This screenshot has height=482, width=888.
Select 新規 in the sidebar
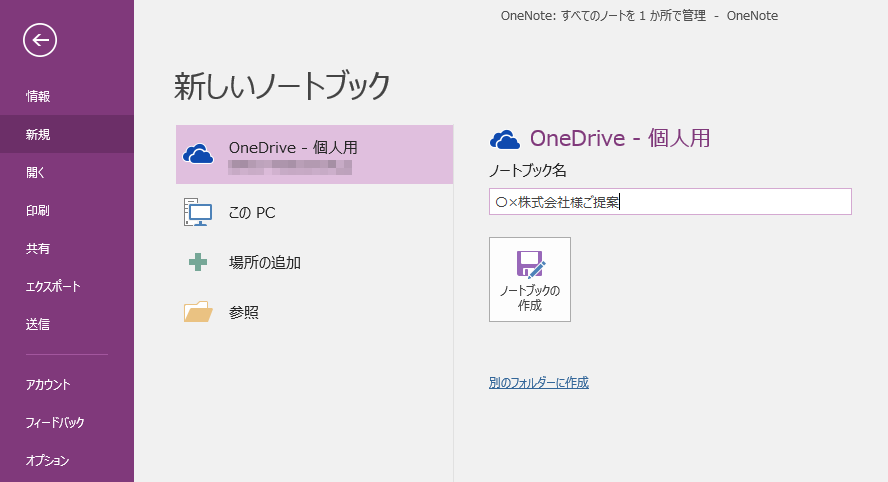tap(67, 134)
